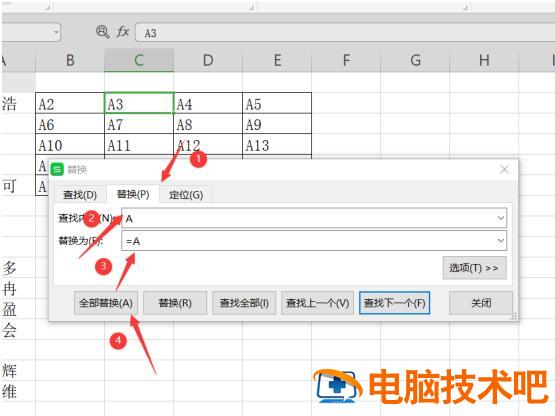Click 全部替换(A) replace all button

106,303
